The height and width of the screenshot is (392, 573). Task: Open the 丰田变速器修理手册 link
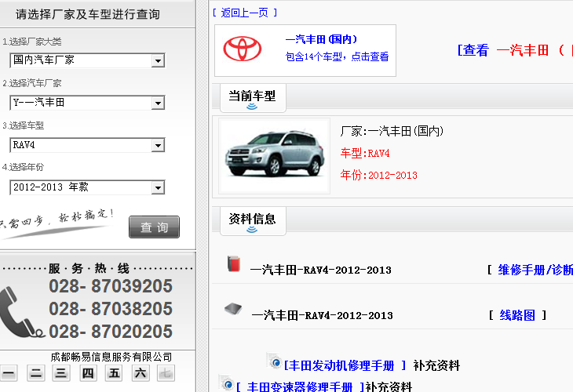click(300, 387)
